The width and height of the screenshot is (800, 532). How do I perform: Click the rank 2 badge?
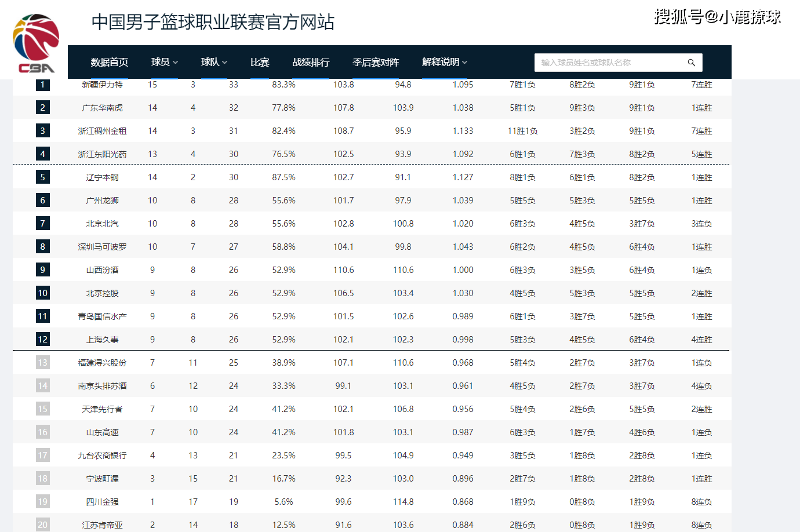[42, 107]
